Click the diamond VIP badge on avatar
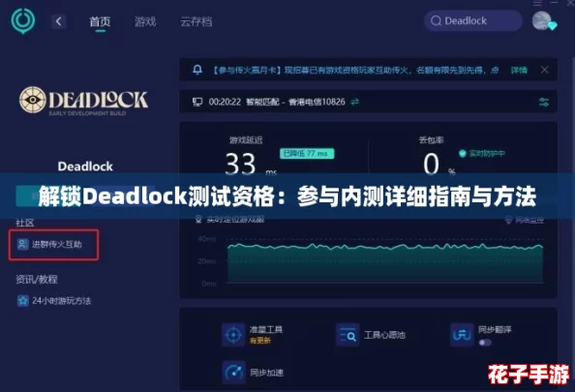The height and width of the screenshot is (392, 575). pyautogui.click(x=552, y=26)
